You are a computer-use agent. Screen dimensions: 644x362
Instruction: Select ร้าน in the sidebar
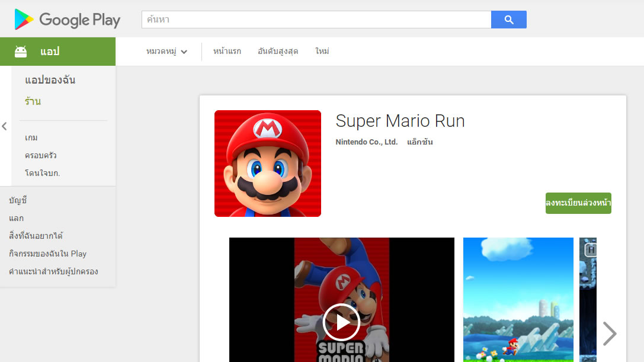pos(33,101)
